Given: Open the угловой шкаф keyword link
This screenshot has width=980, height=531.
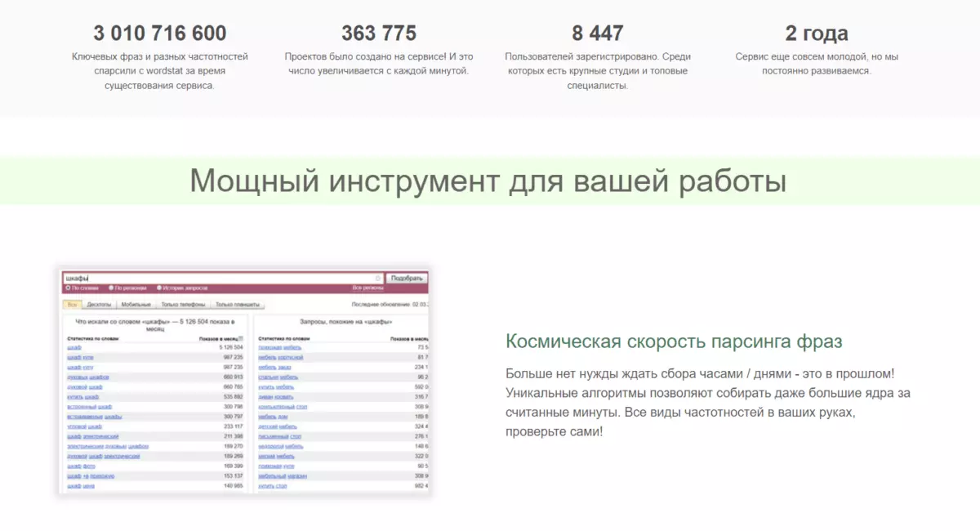Looking at the screenshot, I should [x=85, y=426].
